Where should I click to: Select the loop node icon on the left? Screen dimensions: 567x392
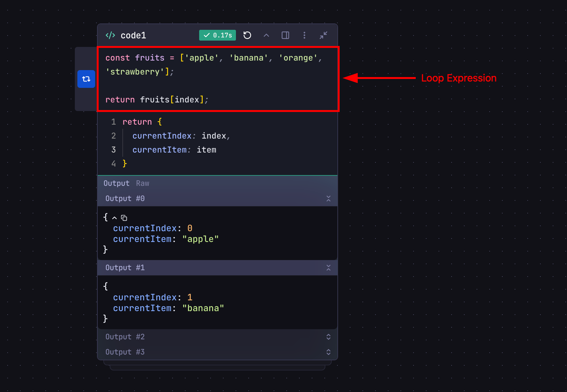click(x=86, y=79)
